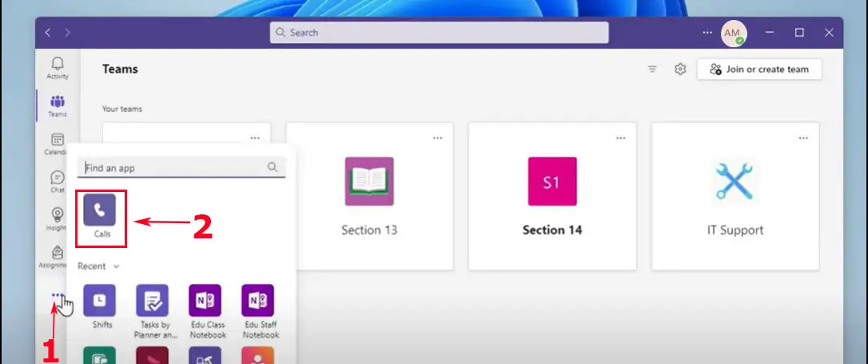
Task: Open Edu Class Notebook app
Action: (x=205, y=301)
